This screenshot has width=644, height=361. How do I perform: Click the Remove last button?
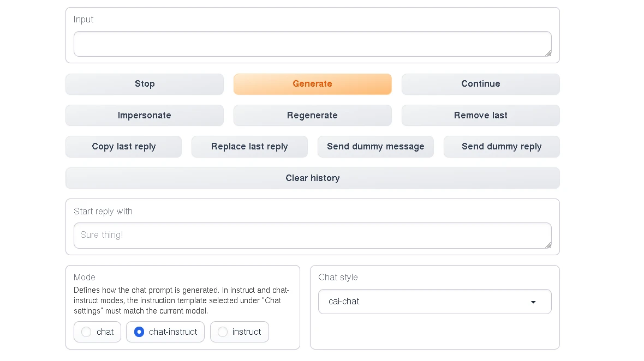[480, 116]
